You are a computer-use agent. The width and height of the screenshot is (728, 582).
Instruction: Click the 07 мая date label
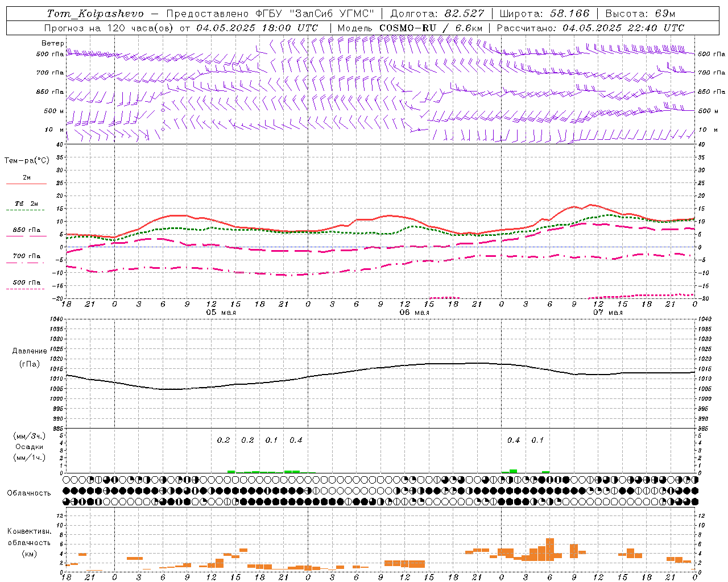coord(608,313)
